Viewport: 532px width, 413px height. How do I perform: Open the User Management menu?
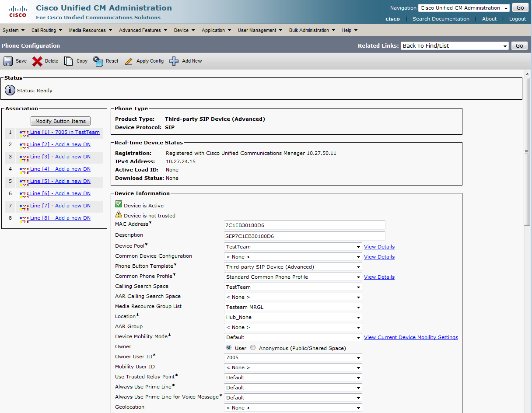260,30
